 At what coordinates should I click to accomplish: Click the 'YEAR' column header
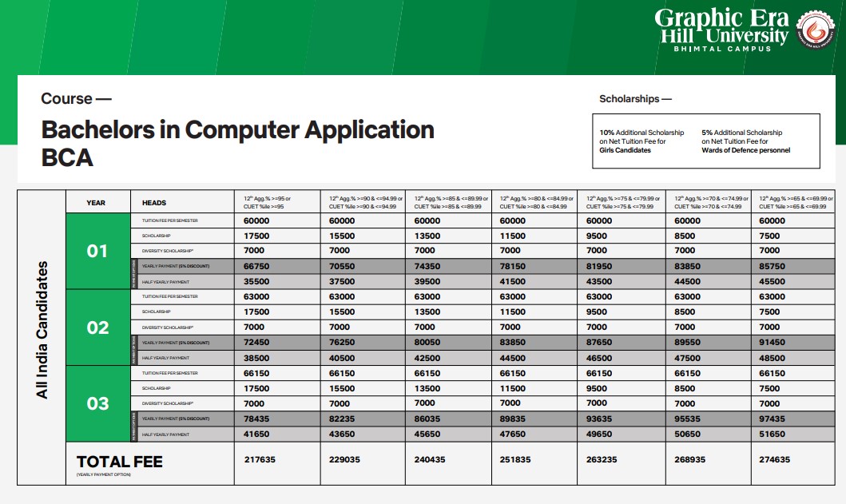click(x=96, y=203)
